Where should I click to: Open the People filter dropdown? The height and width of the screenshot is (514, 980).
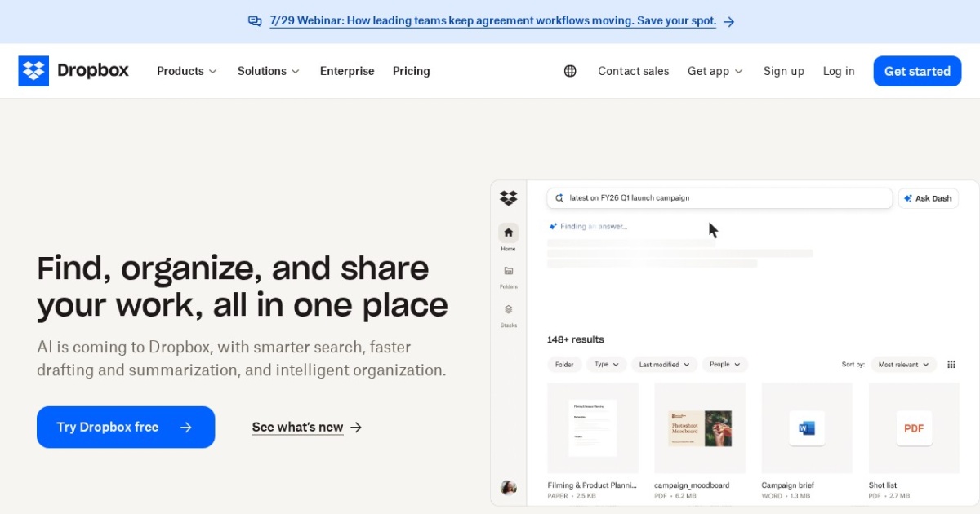click(725, 365)
